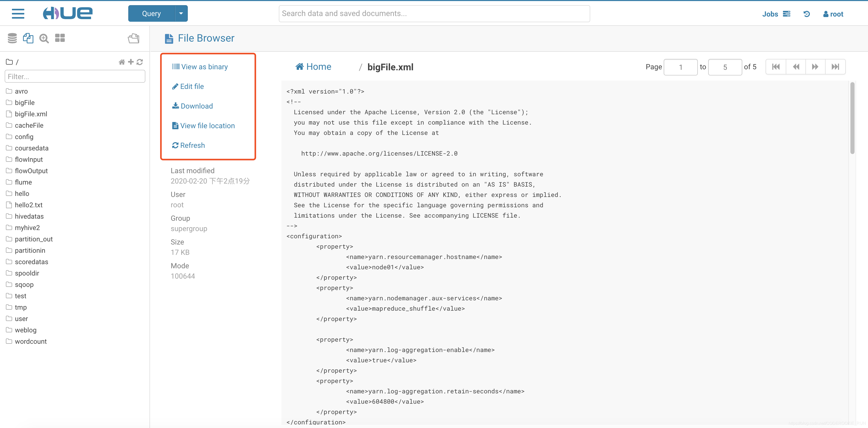Screen dimensions: 868x428
Task: Select the bigFile.xml file in tree
Action: click(31, 114)
